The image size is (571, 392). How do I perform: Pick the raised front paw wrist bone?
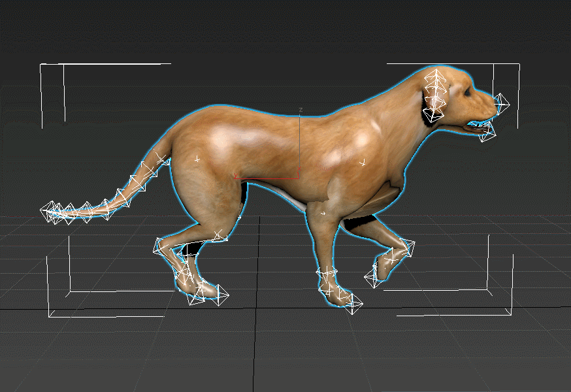tap(405, 248)
